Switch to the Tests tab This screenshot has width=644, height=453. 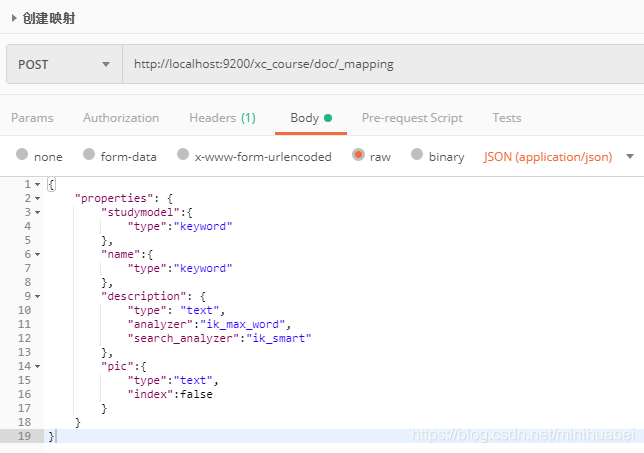tap(507, 118)
